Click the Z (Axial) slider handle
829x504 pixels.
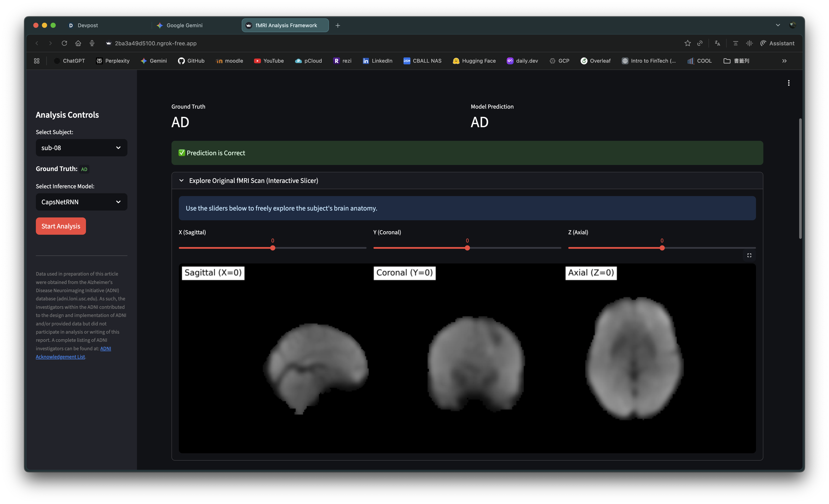pyautogui.click(x=662, y=248)
